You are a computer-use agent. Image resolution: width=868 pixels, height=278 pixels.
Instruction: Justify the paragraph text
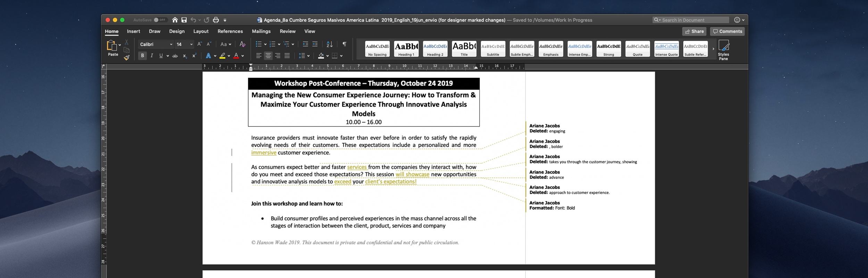(x=287, y=56)
